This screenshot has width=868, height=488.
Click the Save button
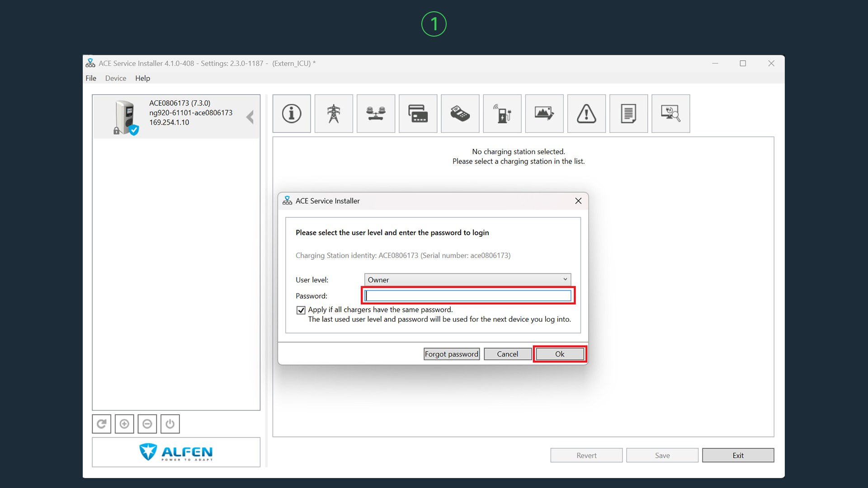coord(662,455)
